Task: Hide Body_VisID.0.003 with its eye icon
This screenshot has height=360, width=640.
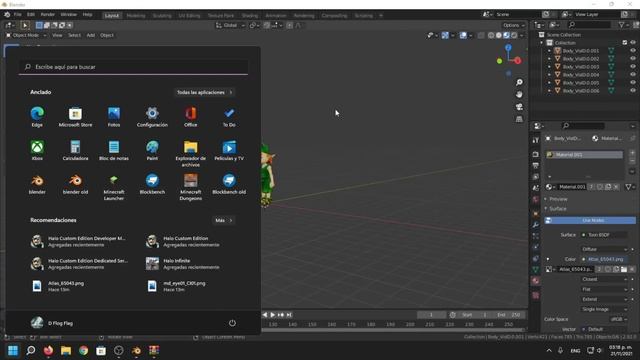Action: [633, 67]
